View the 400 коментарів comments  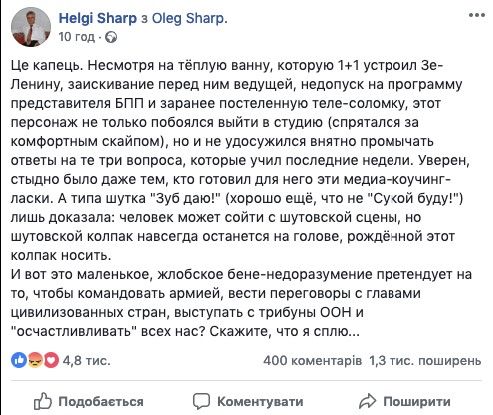click(x=312, y=360)
